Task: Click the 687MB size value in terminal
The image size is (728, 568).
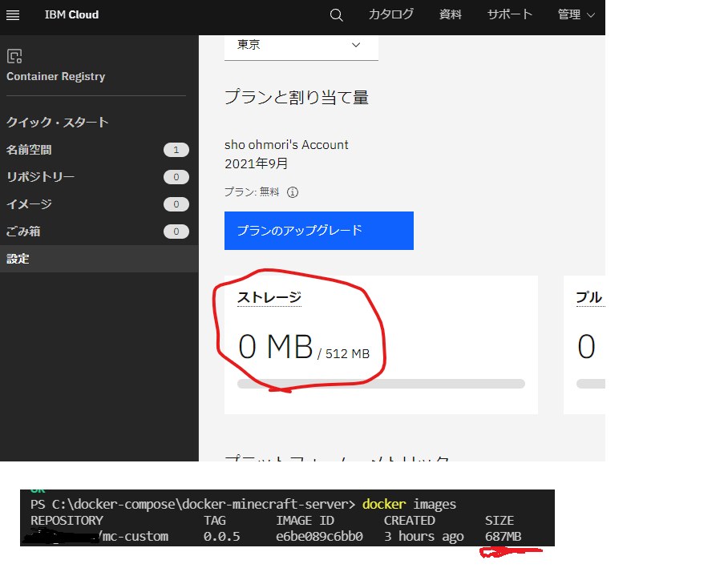Action: tap(504, 537)
